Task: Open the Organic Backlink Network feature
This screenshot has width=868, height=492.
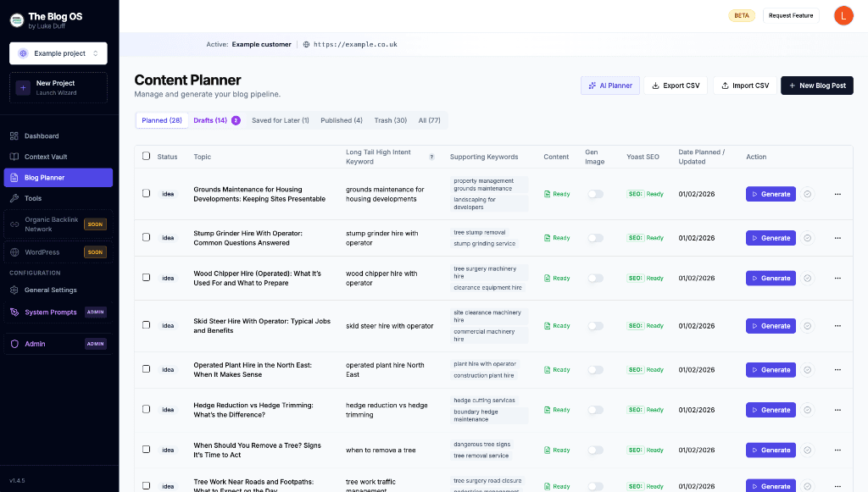Action: coord(51,225)
